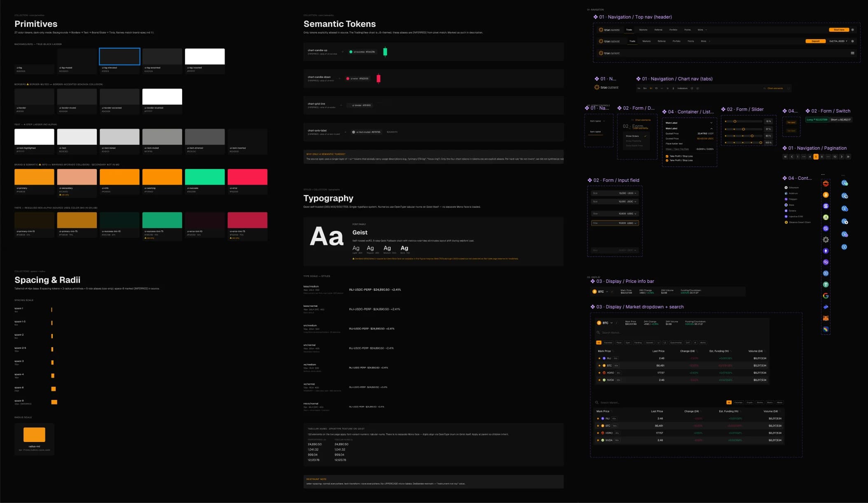Click the Rainbow wallet icon at the column bottom
Screen dimensions: 868x503
point(826,329)
